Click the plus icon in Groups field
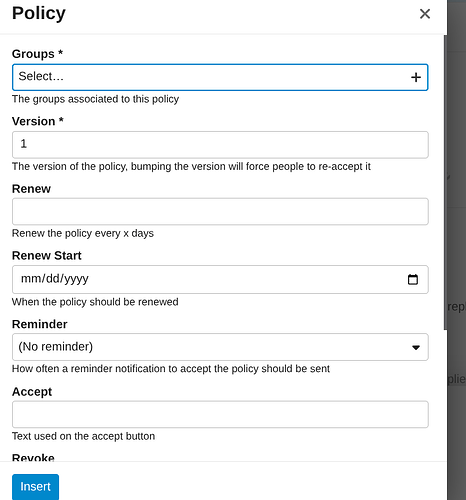Image resolution: width=466 pixels, height=500 pixels. 416,77
